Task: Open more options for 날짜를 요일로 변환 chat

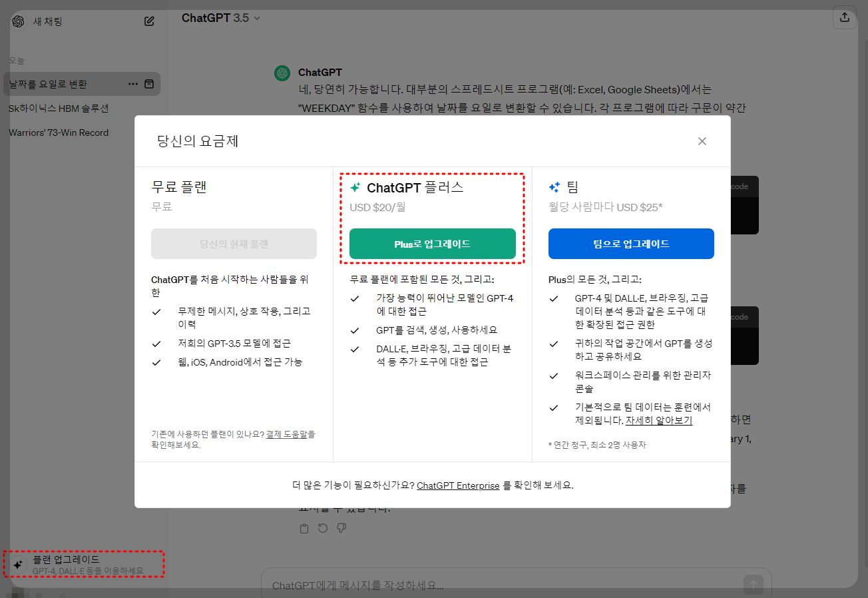Action: (133, 84)
